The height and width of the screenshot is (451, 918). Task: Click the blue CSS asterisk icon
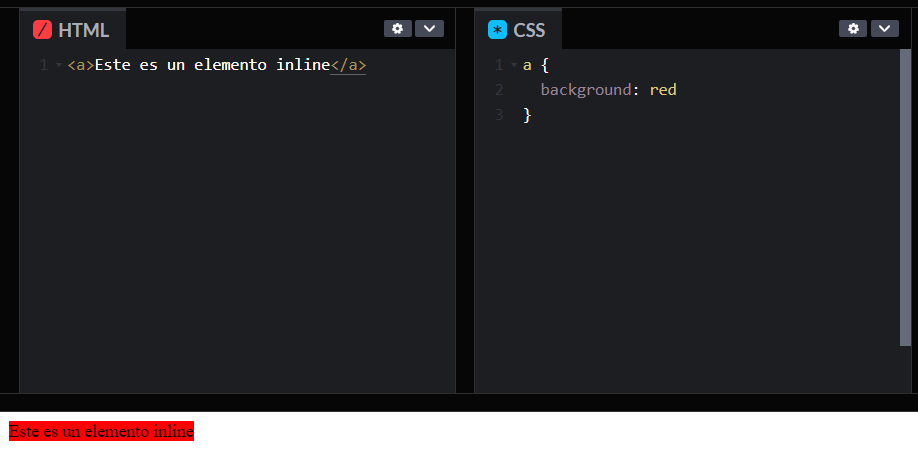(497, 30)
